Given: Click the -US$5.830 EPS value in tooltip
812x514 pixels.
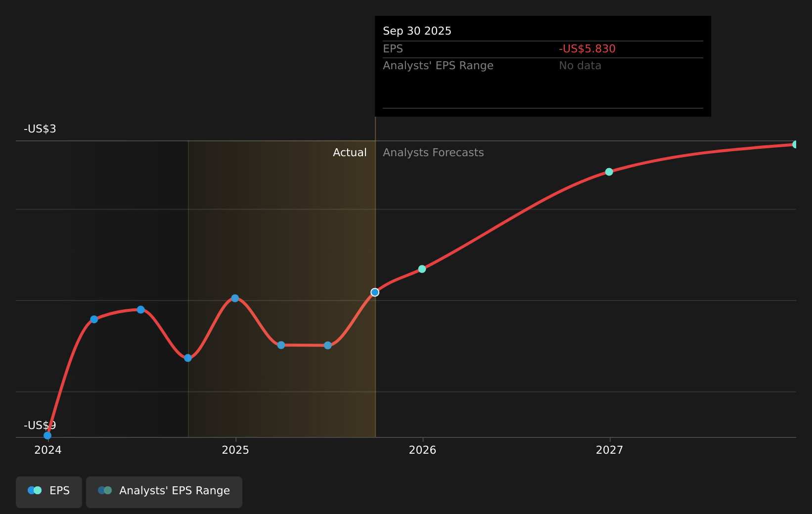Looking at the screenshot, I should click(x=587, y=49).
